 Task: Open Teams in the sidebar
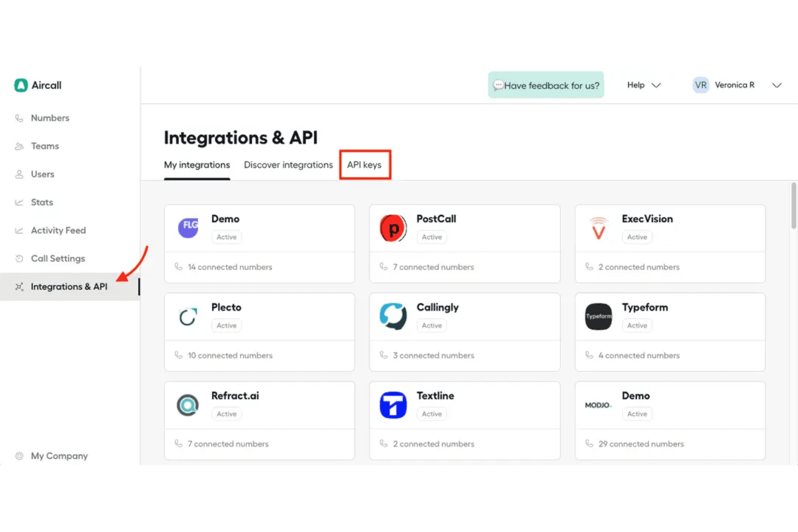point(45,146)
